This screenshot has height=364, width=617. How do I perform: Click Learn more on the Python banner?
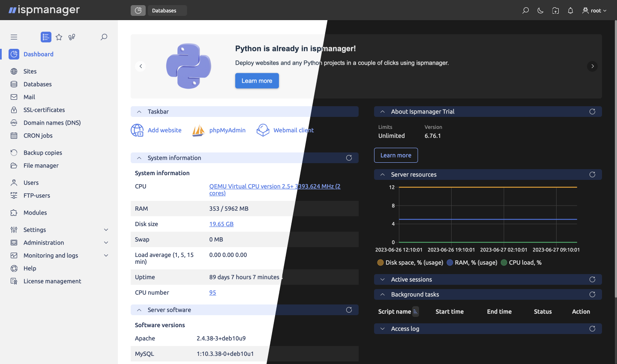pyautogui.click(x=257, y=81)
